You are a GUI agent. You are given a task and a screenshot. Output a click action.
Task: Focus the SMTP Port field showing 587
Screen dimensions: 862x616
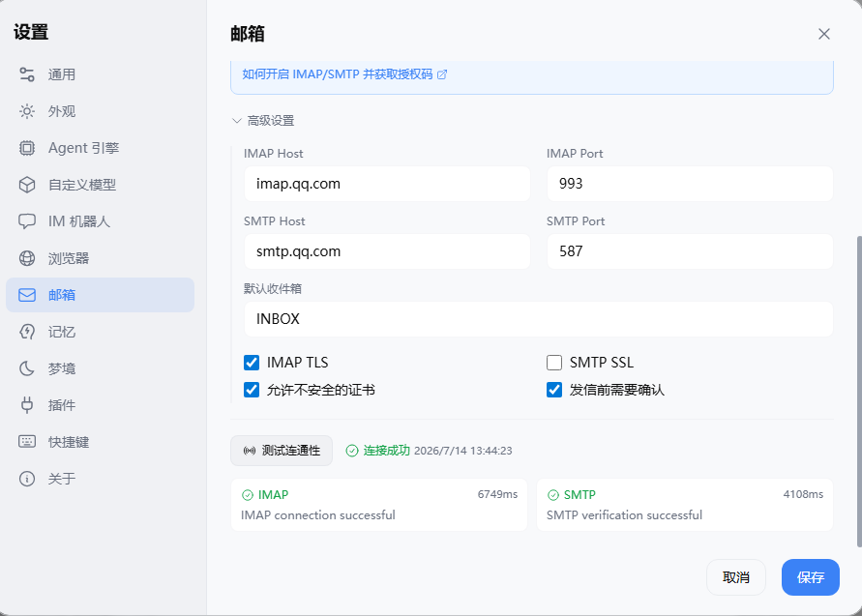690,251
